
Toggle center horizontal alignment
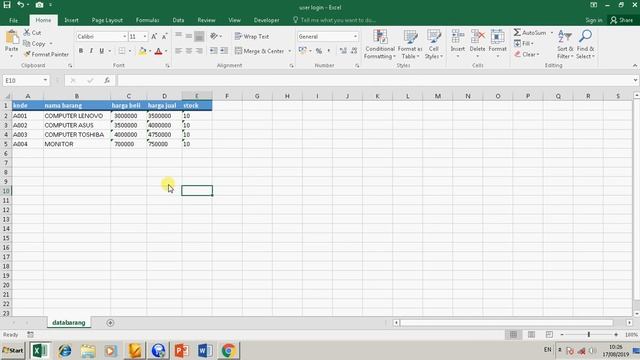point(189,51)
